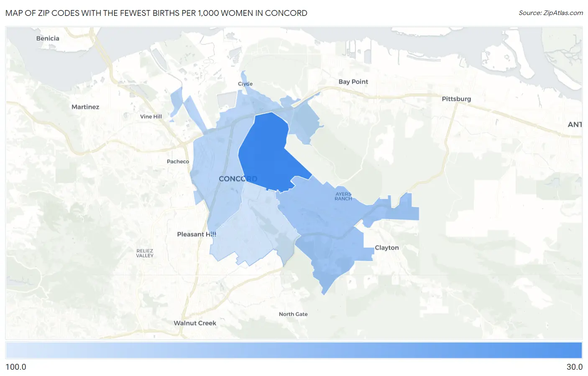Click the Vine Hill label
Image resolution: width=588 pixels, height=376 pixels.
pos(151,116)
